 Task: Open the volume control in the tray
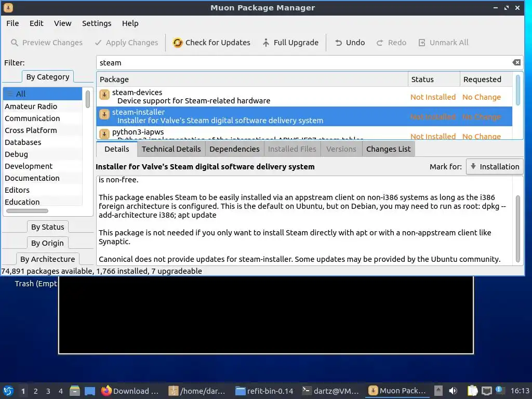click(453, 391)
